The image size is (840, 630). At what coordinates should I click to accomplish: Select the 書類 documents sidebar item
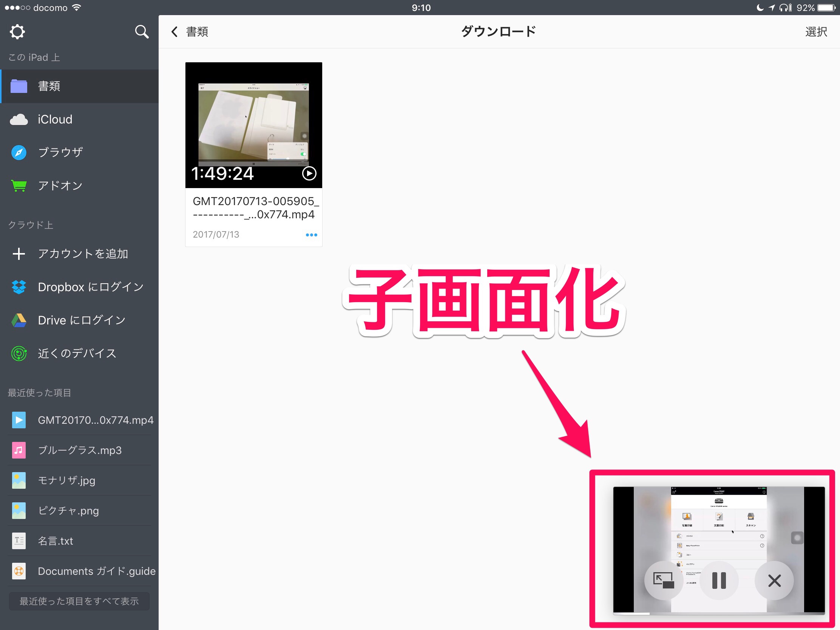pos(49,86)
